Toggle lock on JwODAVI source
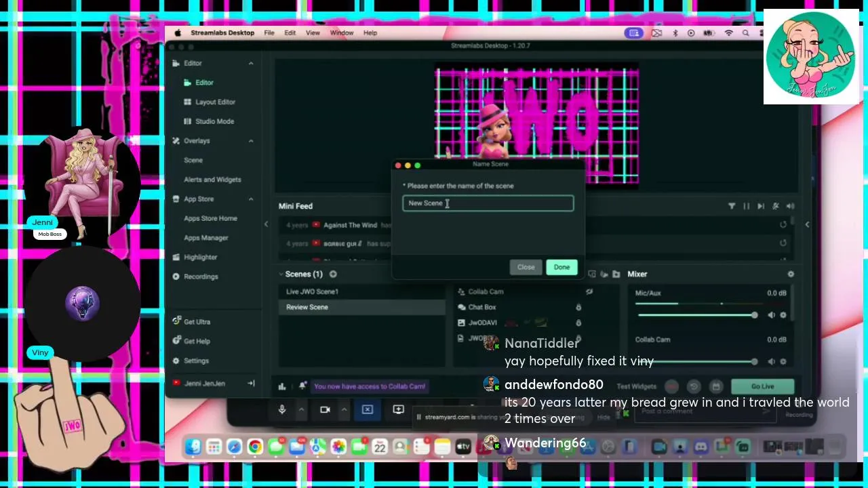The image size is (868, 488). [x=578, y=323]
